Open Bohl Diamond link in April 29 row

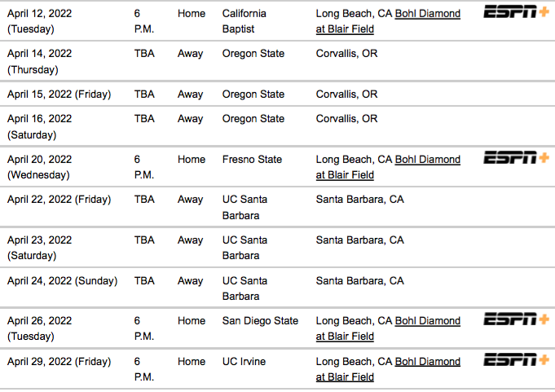tap(388, 369)
